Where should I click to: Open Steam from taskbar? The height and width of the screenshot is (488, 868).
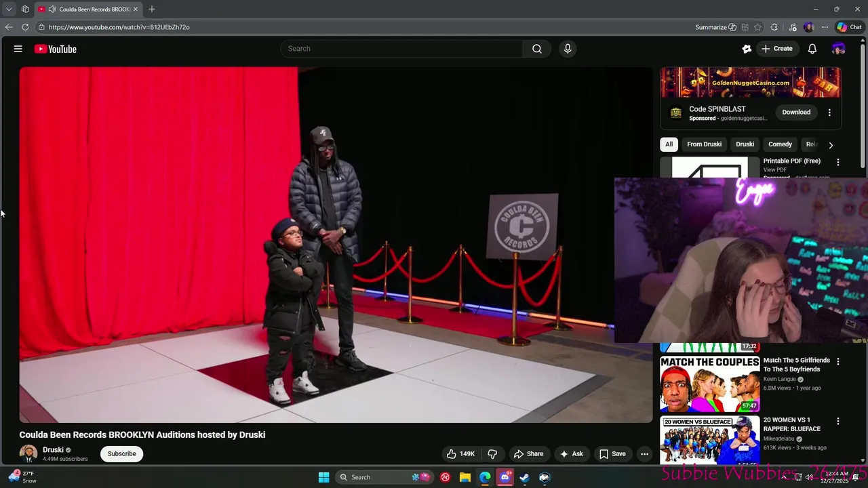524,477
